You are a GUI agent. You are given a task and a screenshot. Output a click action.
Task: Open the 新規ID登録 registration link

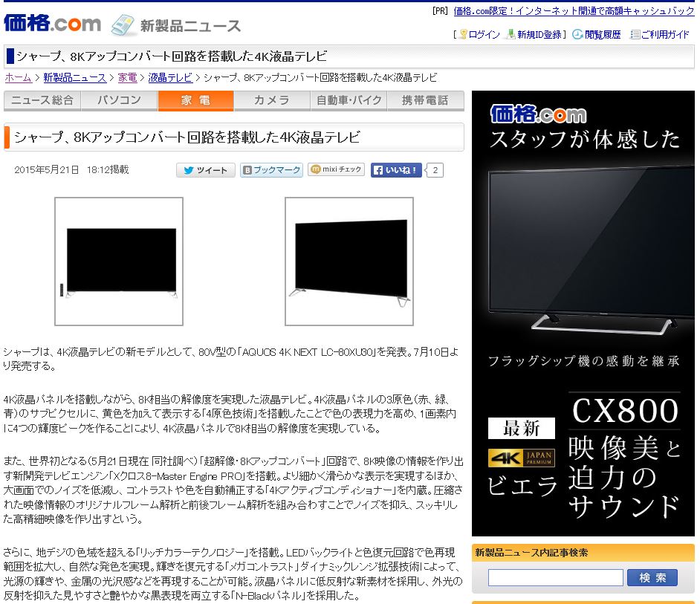(539, 34)
